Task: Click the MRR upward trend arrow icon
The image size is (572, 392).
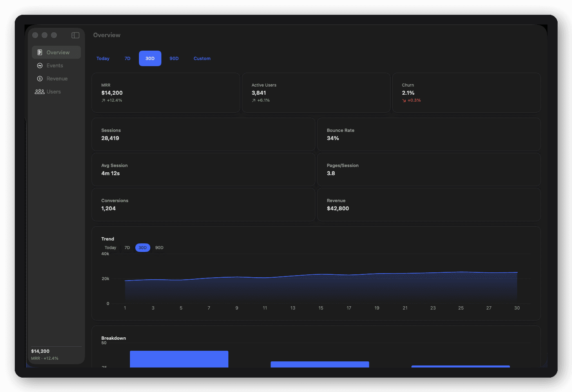Action: (x=103, y=100)
